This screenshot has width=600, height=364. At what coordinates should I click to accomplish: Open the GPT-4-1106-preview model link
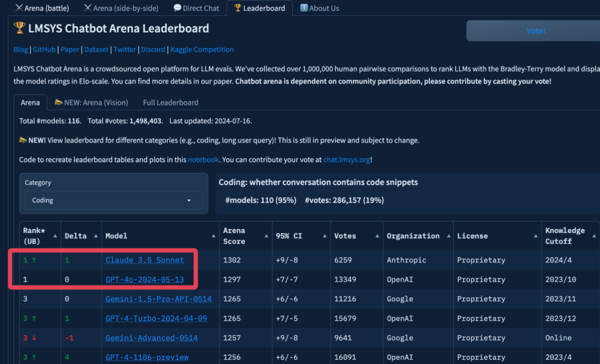tap(147, 357)
